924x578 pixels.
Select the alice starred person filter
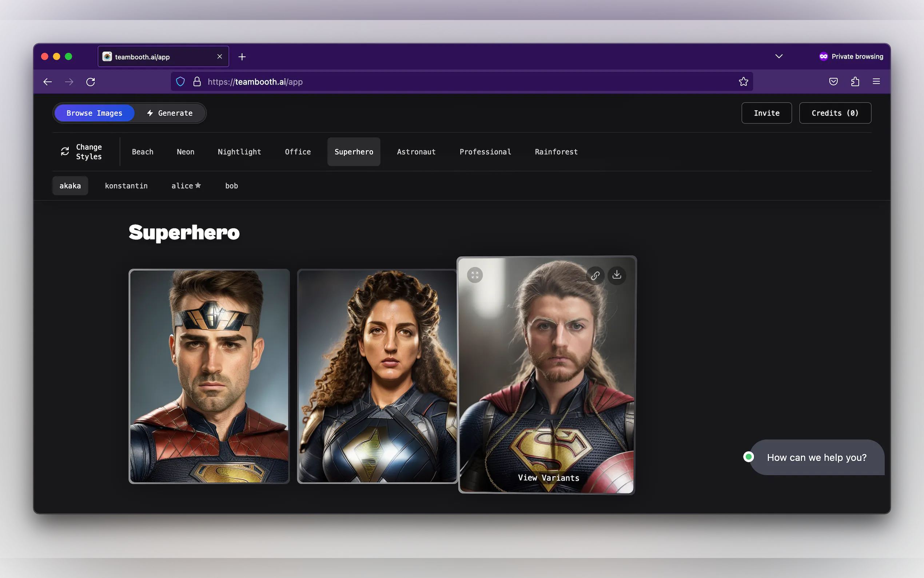[186, 186]
